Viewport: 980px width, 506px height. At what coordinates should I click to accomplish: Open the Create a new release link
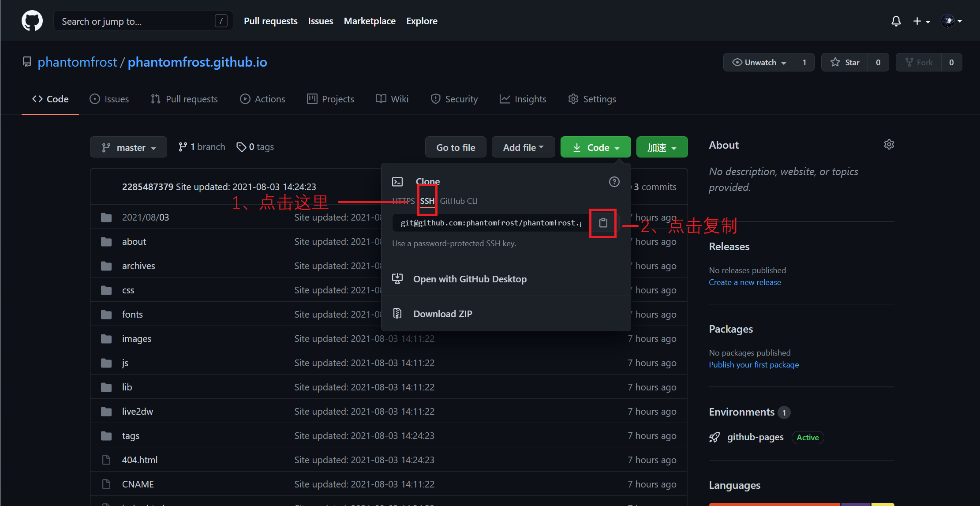[x=745, y=282]
